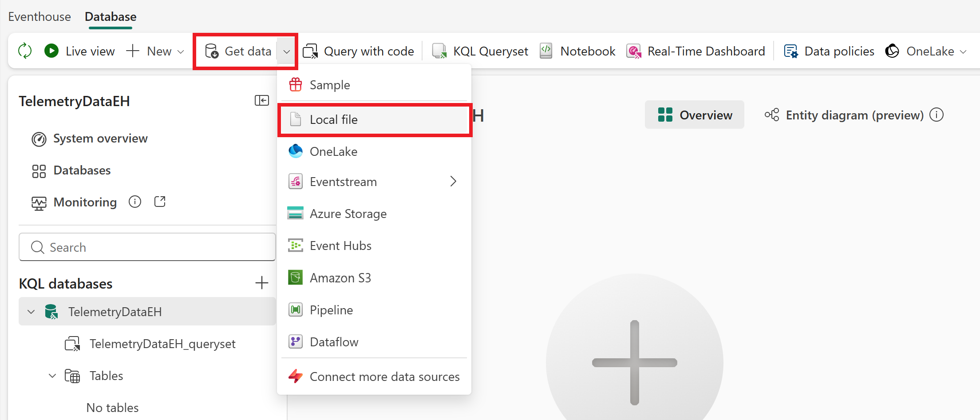Click the Monitoring chart icon
Viewport: 980px width, 420px height.
tap(39, 203)
